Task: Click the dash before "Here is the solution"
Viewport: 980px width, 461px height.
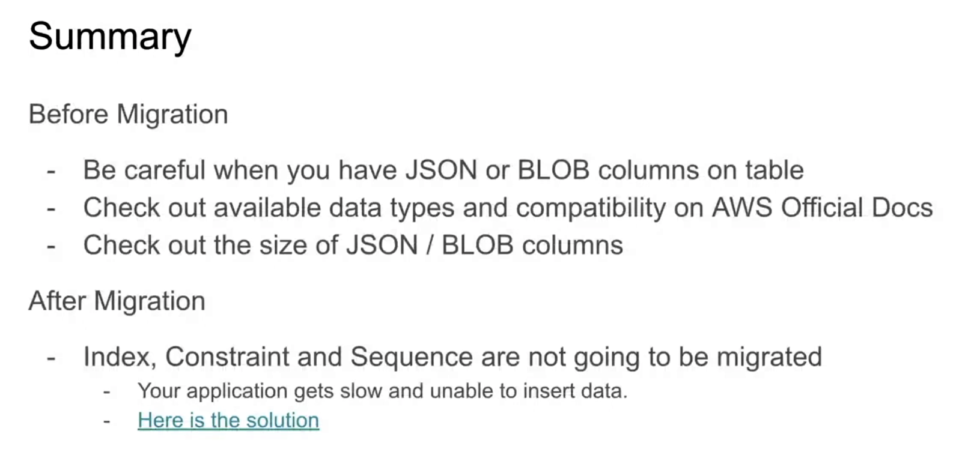Action: pyautogui.click(x=106, y=421)
